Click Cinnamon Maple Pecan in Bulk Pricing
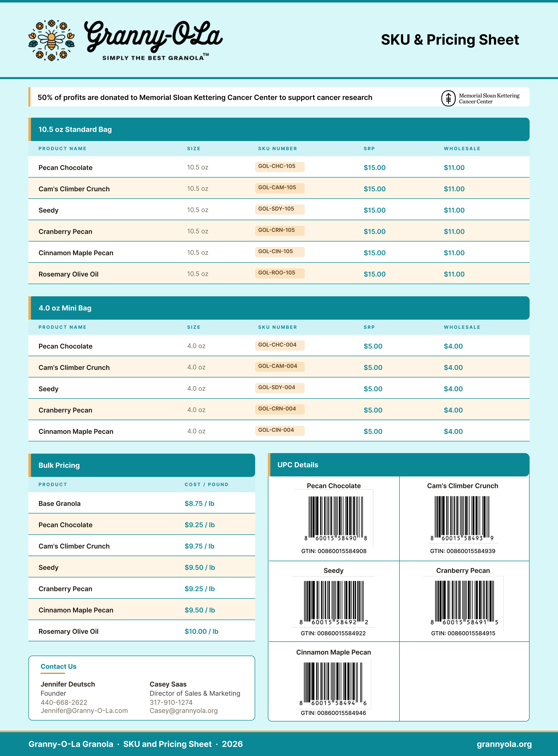 click(76, 610)
